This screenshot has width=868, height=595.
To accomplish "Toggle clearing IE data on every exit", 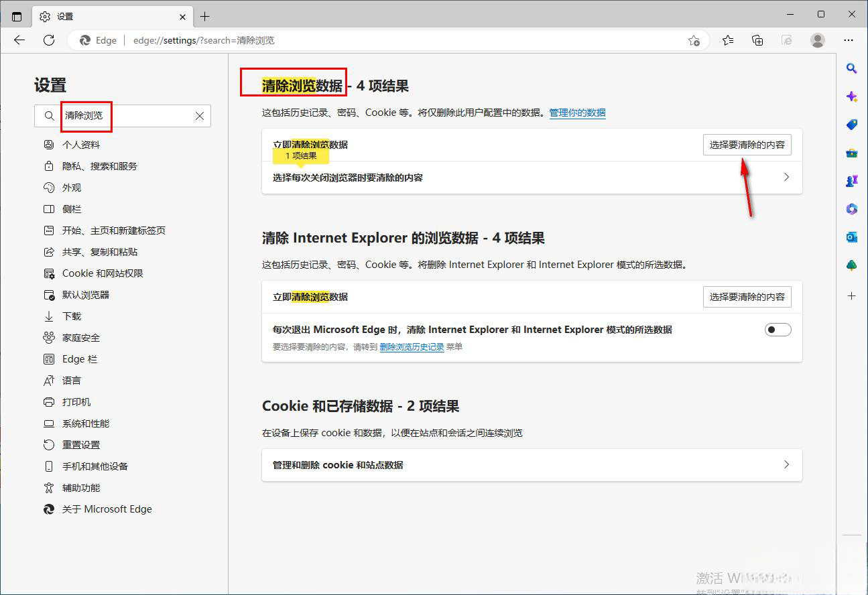I will pos(778,330).
